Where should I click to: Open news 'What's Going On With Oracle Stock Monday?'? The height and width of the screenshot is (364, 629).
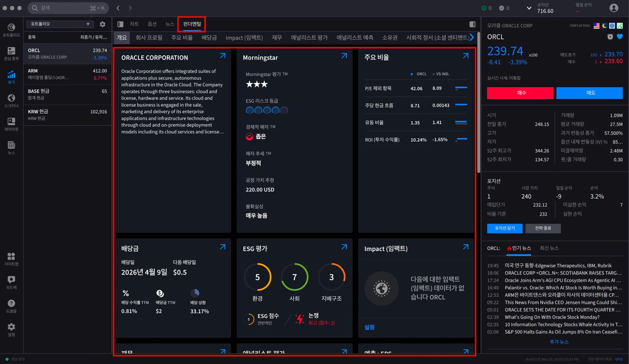click(552, 317)
